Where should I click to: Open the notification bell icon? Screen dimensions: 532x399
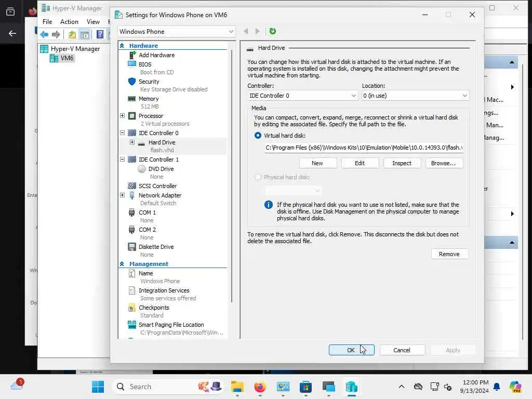pyautogui.click(x=497, y=387)
